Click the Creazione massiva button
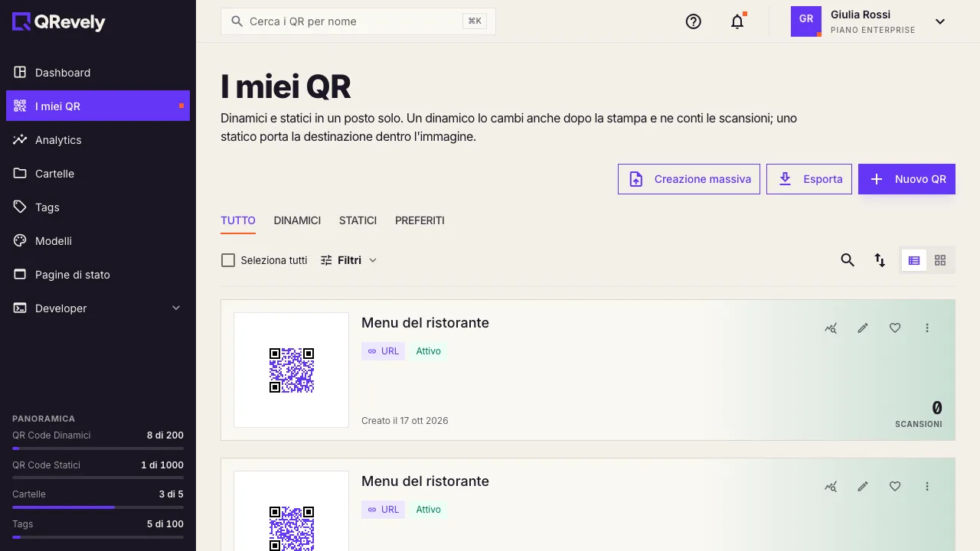980x551 pixels. [x=689, y=179]
